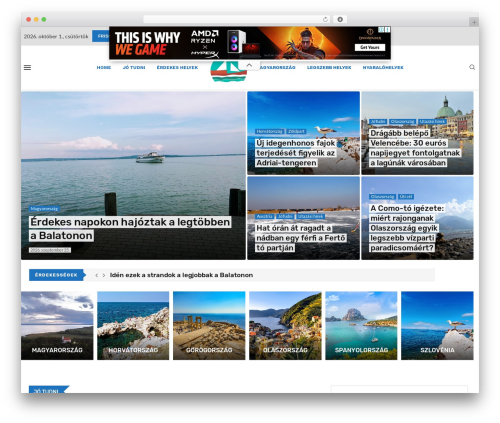Close the AMD Ryzen ad
This screenshot has height=423, width=500.
point(387,30)
